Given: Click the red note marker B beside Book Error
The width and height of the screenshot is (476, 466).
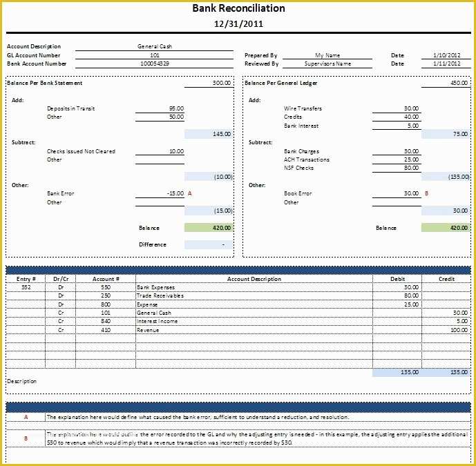Looking at the screenshot, I should click(x=426, y=193).
